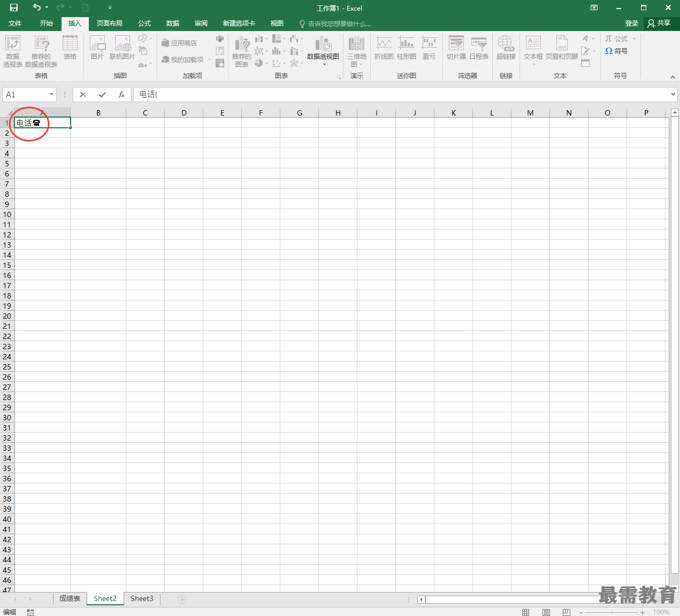This screenshot has width=680, height=616.
Task: Click the Share (共享) button
Action: 659,23
